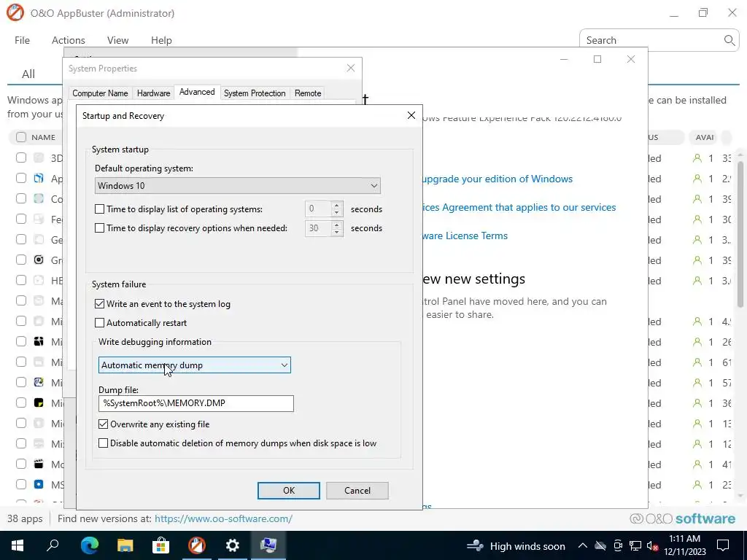
Task: Click OK in Startup and Recovery
Action: 289,491
